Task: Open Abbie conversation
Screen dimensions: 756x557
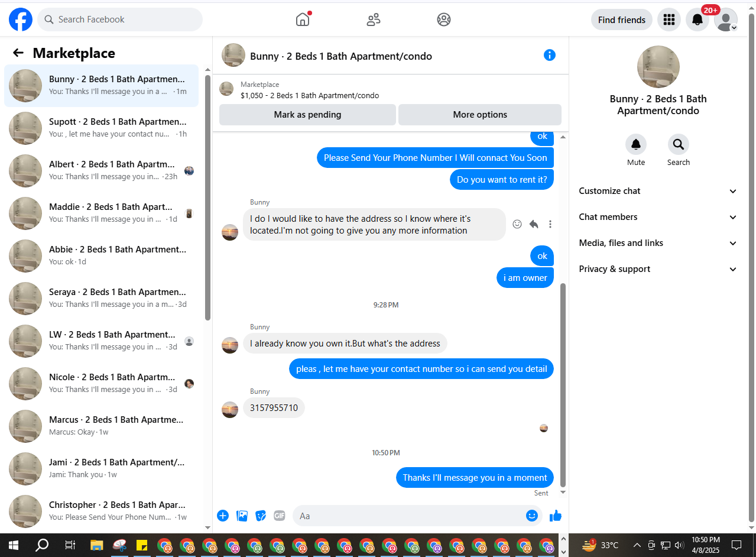Action: (102, 255)
